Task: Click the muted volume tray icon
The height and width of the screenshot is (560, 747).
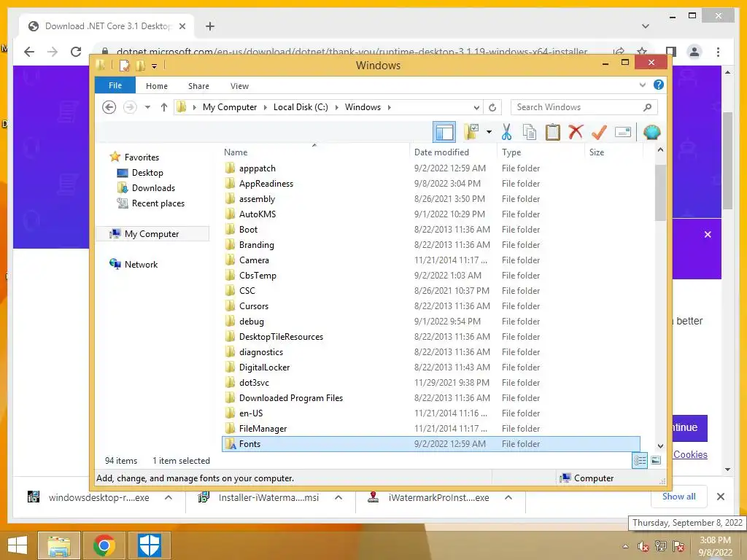Action: [643, 546]
